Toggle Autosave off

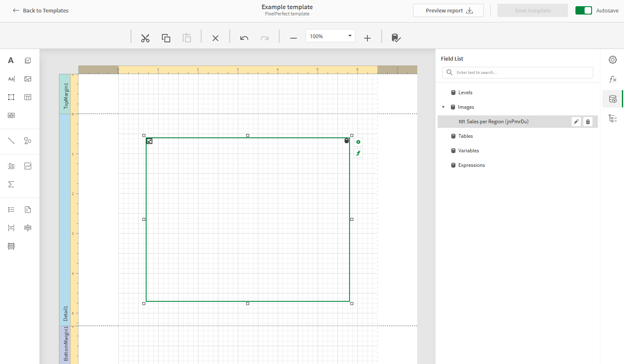click(583, 10)
